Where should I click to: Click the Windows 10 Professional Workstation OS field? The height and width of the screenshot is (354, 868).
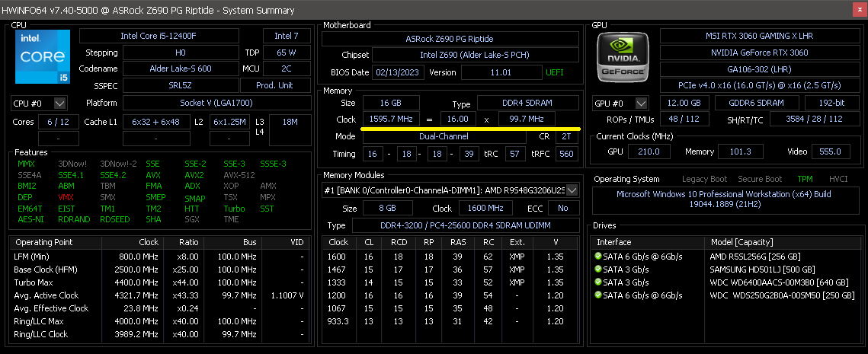[x=724, y=200]
